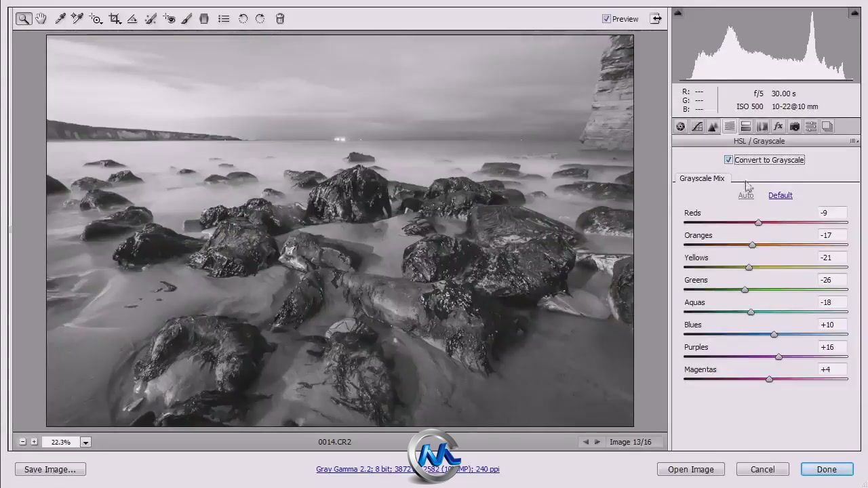Screen dimensions: 868x488
Task: Click the Greens value field showing -26
Action: (x=832, y=280)
